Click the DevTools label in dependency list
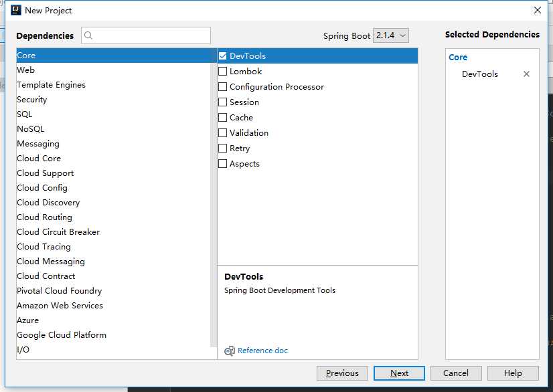This screenshot has height=392, width=553. pyautogui.click(x=248, y=56)
